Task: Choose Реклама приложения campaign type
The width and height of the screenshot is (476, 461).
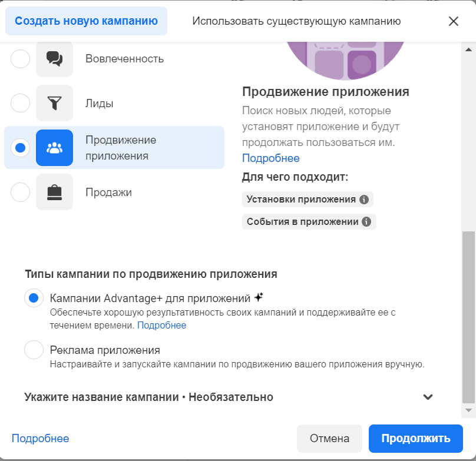Action: (34, 350)
